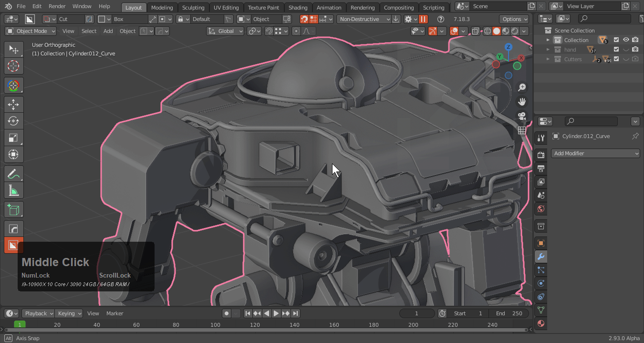Select the Cursor tool in the toolbar

click(13, 66)
